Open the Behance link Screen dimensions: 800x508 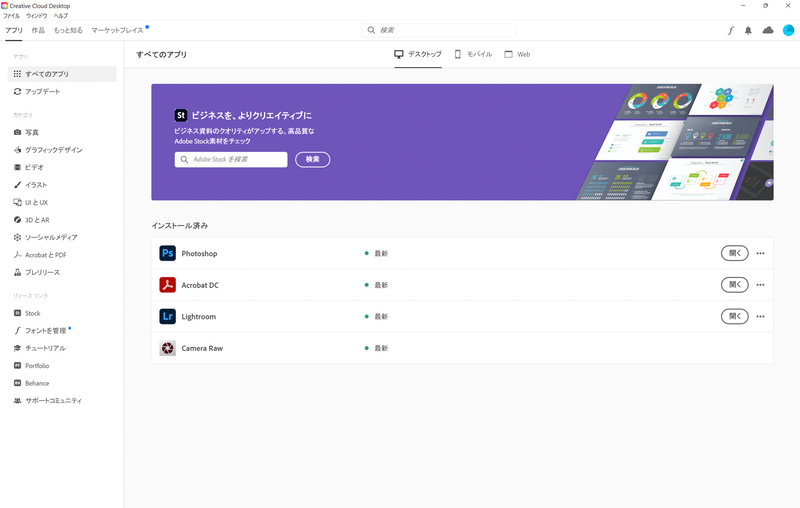pos(31,383)
